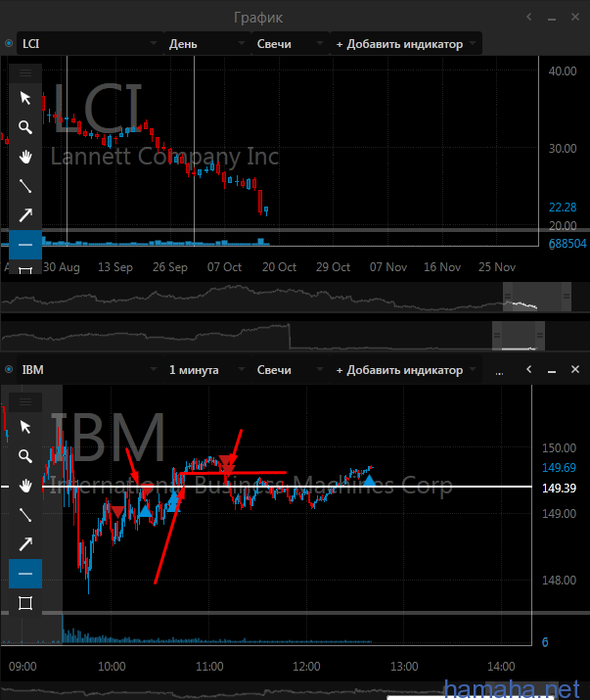The height and width of the screenshot is (700, 590).
Task: Toggle the link indicator next to IBM ticker
Action: (9, 370)
